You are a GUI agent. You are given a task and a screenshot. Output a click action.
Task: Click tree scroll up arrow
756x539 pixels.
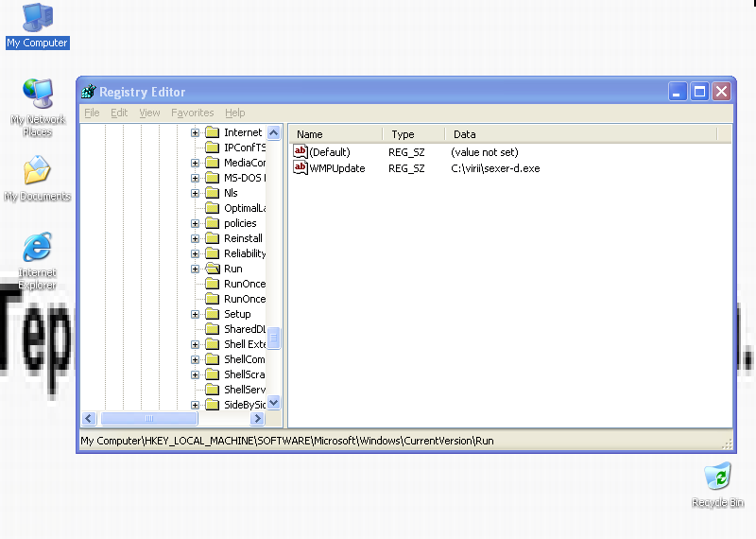click(273, 132)
